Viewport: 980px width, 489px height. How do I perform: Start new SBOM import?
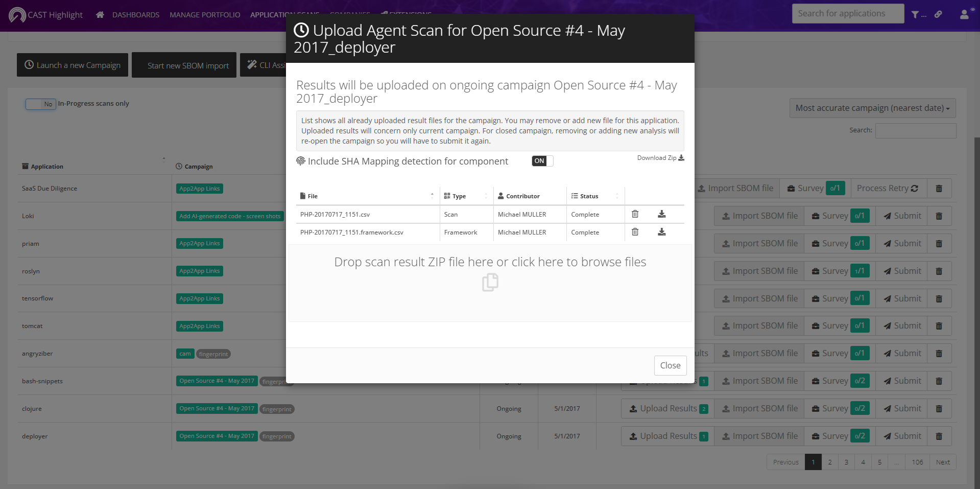(x=184, y=65)
